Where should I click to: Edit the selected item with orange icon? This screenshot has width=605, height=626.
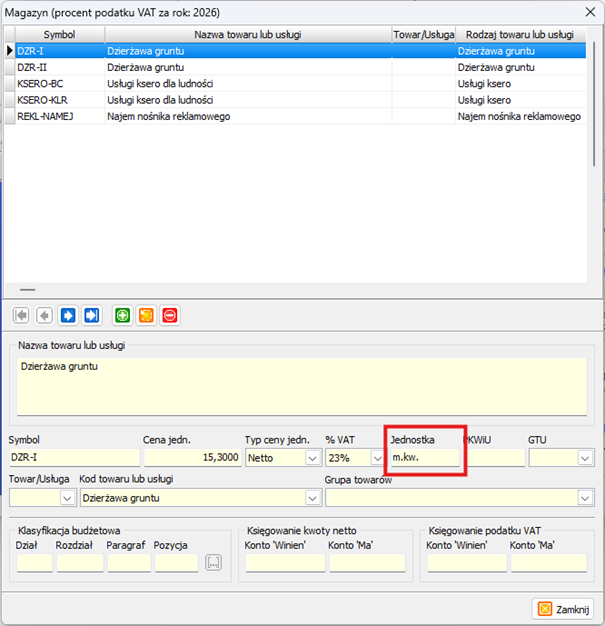coord(146,316)
